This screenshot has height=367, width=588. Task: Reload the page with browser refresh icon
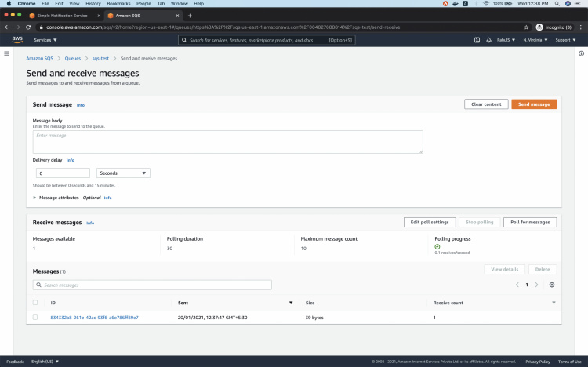[x=29, y=27]
